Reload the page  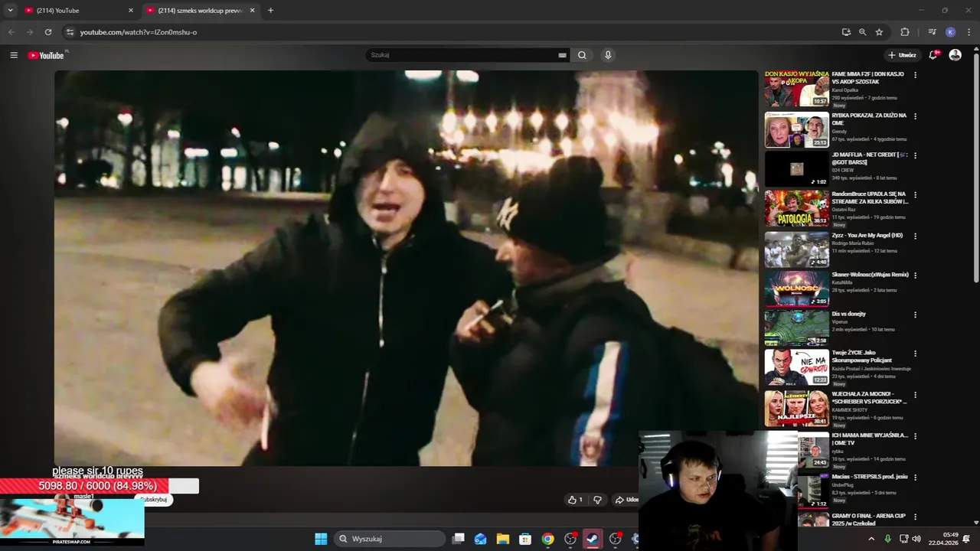(x=48, y=32)
